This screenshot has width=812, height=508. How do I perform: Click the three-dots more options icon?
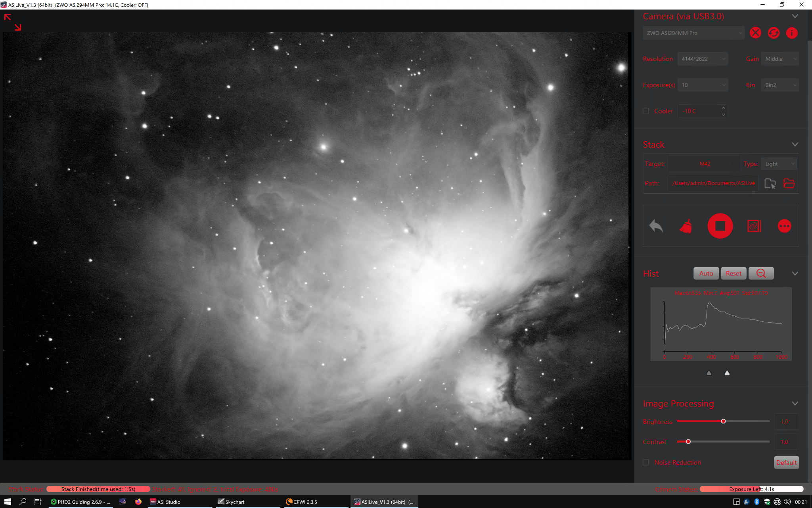coord(784,226)
